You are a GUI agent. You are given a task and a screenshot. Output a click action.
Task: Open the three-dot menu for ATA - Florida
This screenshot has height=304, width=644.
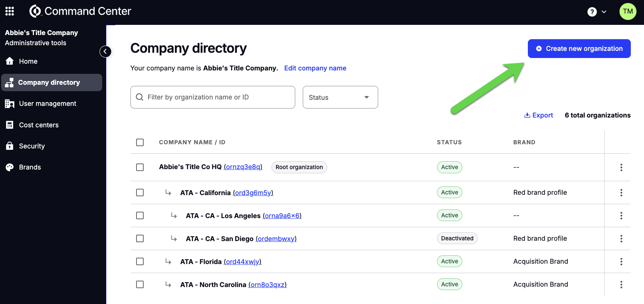(621, 261)
